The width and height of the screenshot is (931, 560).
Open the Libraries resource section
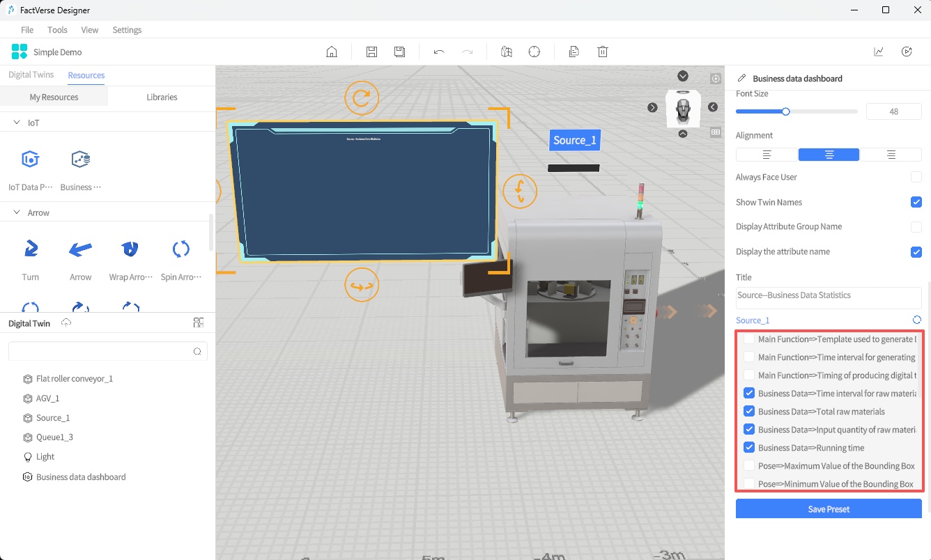click(x=162, y=97)
